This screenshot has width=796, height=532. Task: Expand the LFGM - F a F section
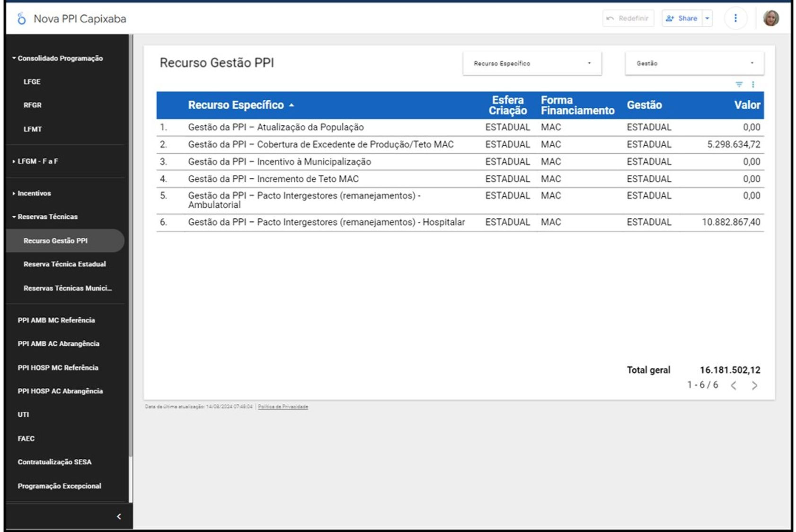(x=14, y=161)
